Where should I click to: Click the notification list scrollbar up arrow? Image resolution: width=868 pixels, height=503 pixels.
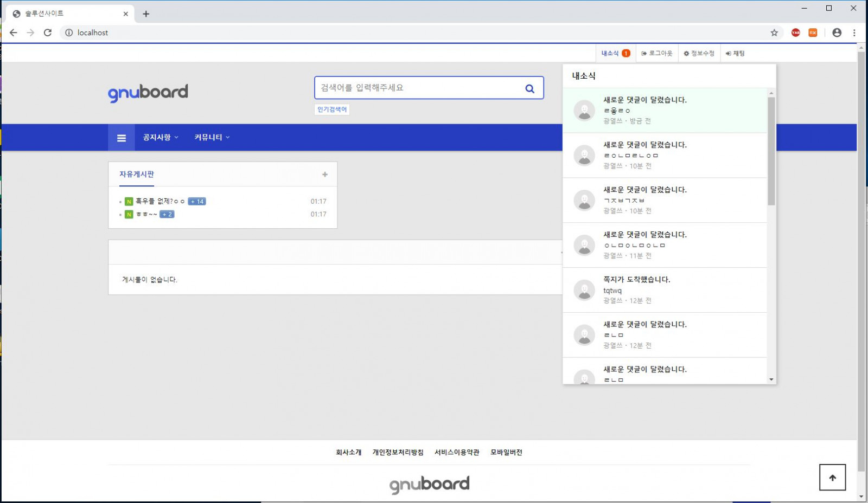[x=771, y=93]
